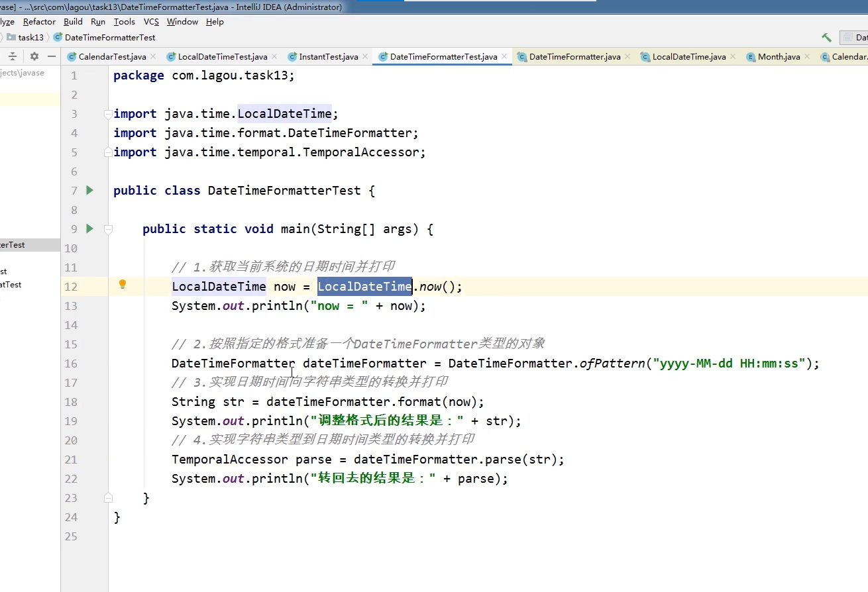Click the Month.java enum file icon

click(x=751, y=57)
